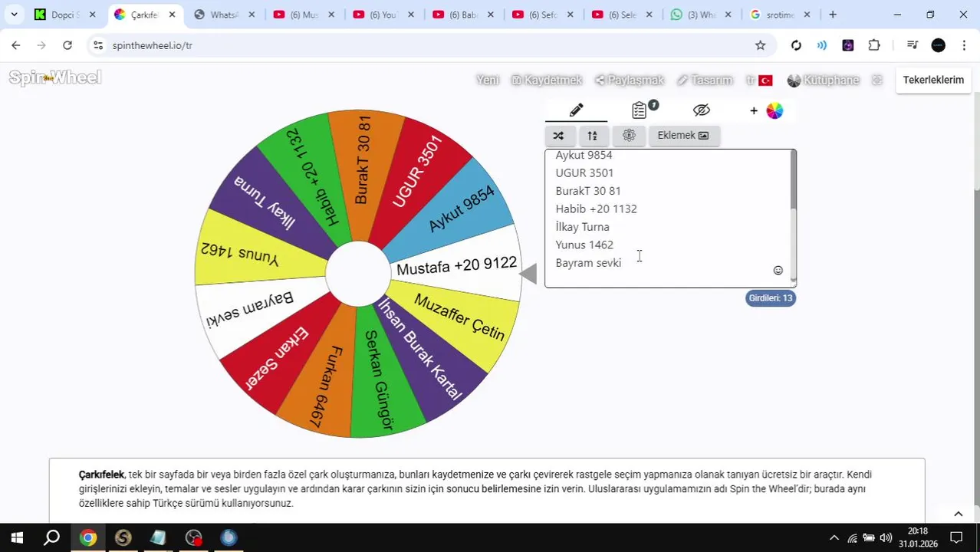980x552 pixels.
Task: Close the Çarkıfelek tab
Action: (x=172, y=15)
